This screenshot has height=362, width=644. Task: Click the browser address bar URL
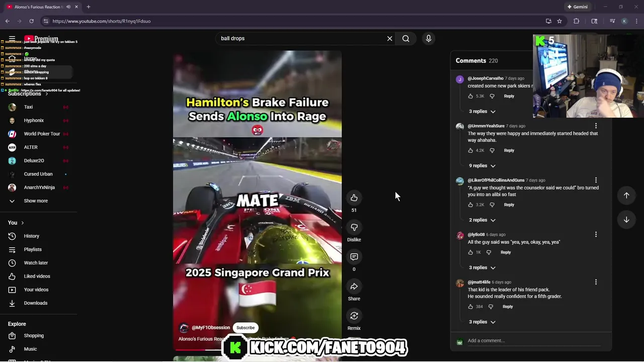pos(101,21)
